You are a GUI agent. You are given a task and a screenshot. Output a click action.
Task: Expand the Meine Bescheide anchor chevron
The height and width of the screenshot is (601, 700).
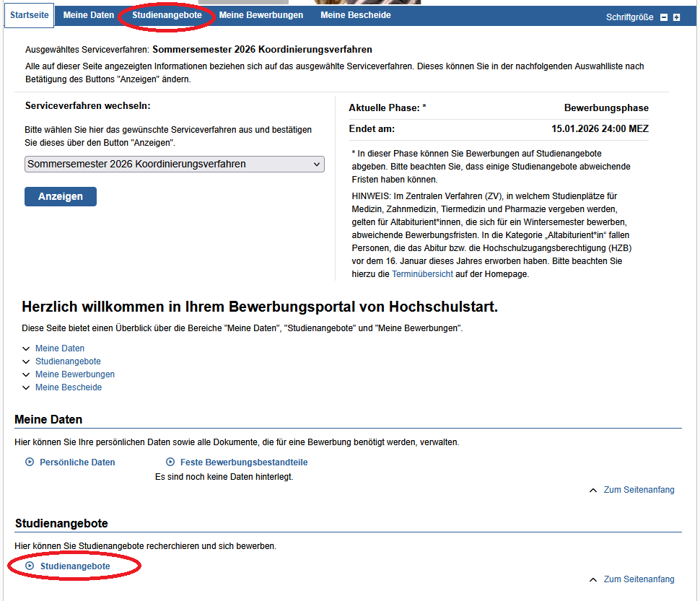[27, 387]
